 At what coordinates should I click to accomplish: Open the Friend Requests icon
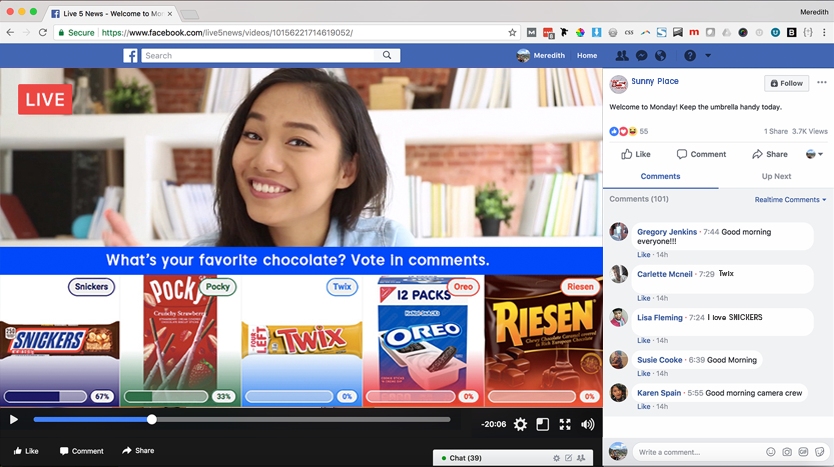(x=621, y=55)
